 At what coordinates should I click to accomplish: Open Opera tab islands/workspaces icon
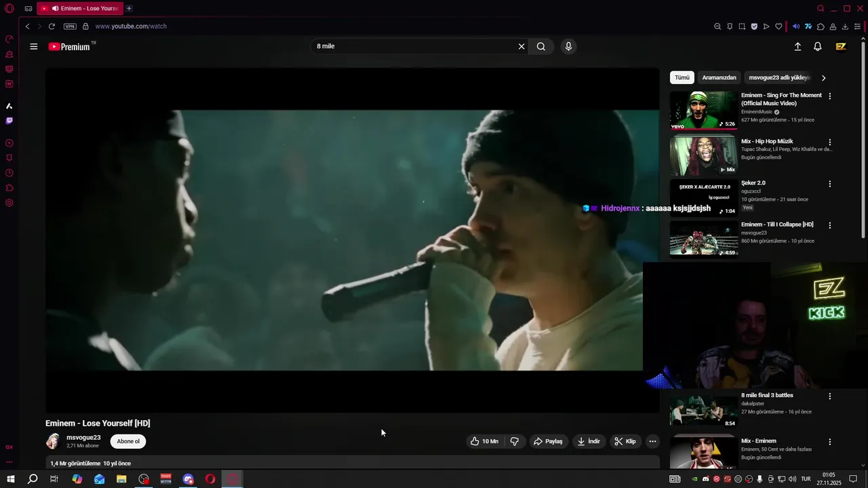[x=28, y=9]
